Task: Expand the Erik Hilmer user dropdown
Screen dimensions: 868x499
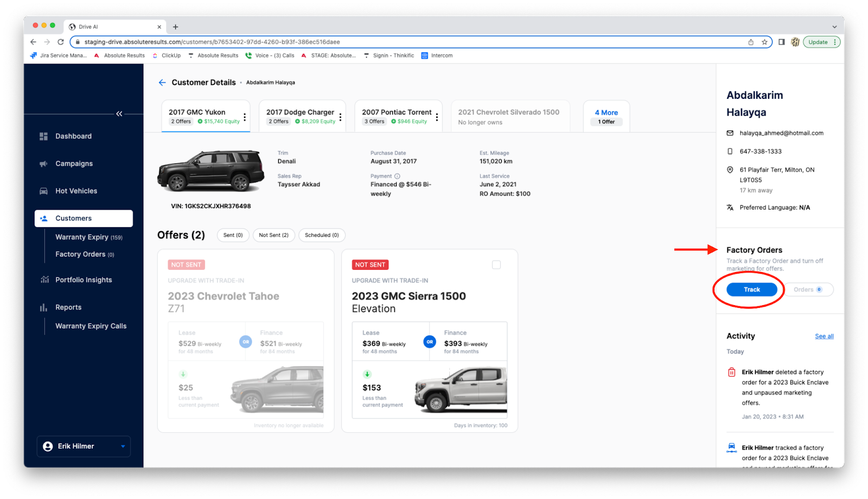Action: (x=123, y=446)
